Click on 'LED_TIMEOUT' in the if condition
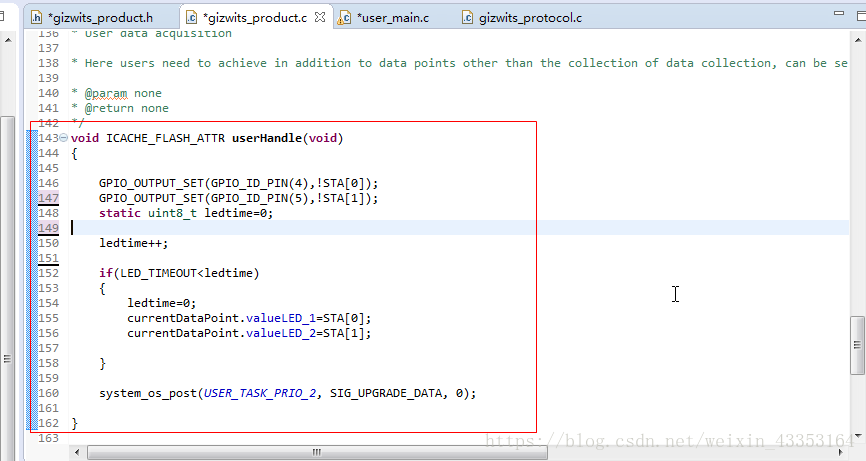 point(159,273)
